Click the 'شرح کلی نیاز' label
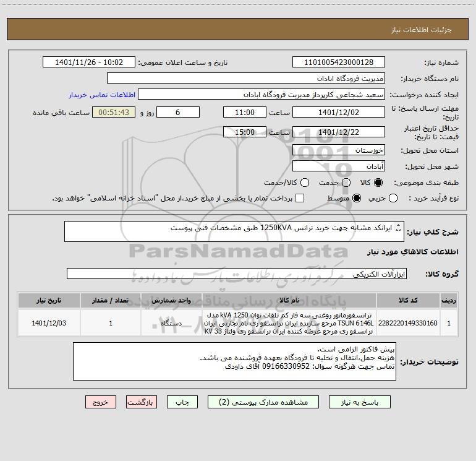Viewport: 476px width, 461px height. 433,232
